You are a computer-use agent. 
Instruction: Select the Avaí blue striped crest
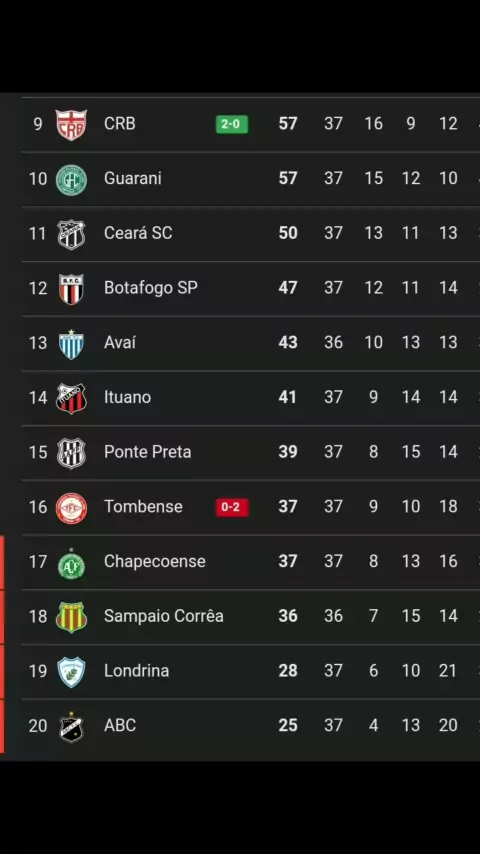click(71, 344)
